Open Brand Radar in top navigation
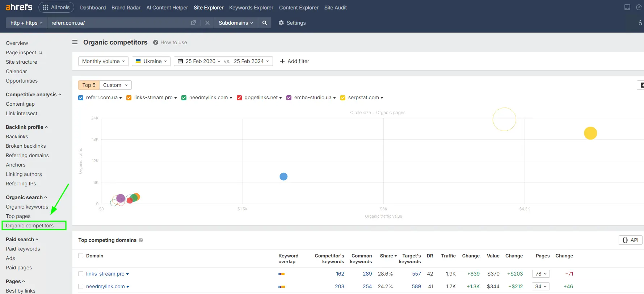 pos(126,8)
